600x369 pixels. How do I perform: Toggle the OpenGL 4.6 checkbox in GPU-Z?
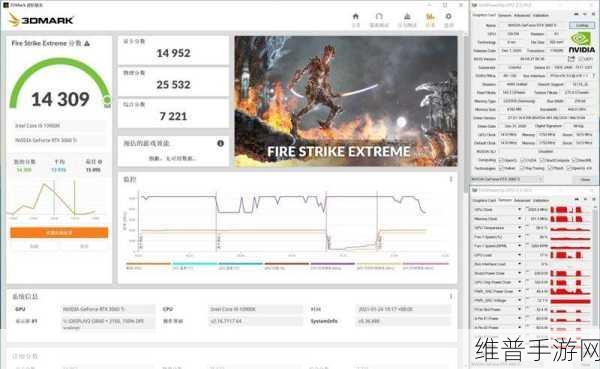point(569,168)
